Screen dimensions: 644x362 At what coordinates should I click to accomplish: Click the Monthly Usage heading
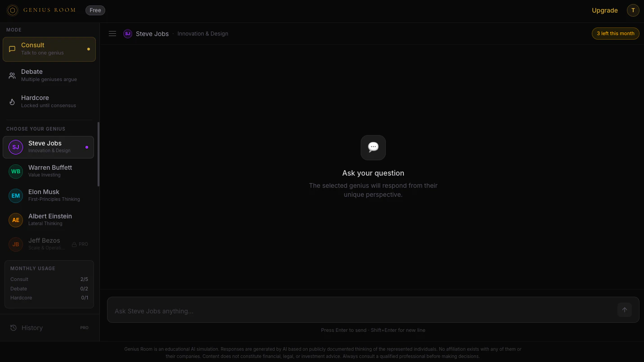pos(33,268)
